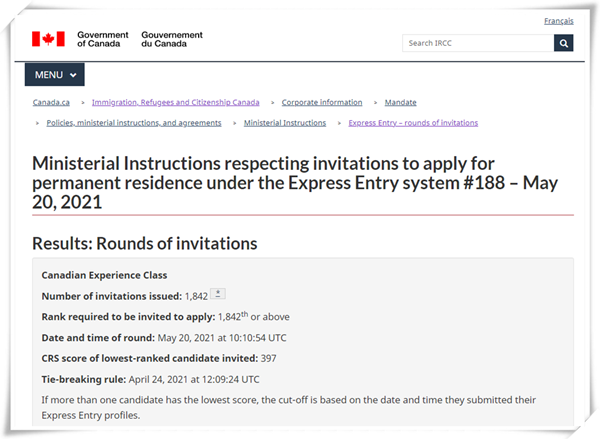Click the Canada flag logo
Viewport: 600px width, 439px height.
click(x=48, y=39)
